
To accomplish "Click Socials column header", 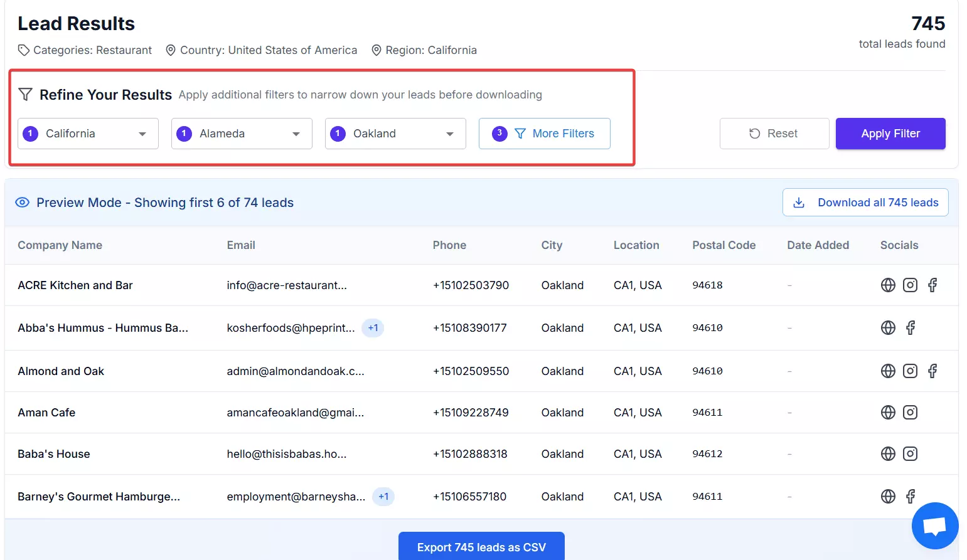I will coord(899,245).
